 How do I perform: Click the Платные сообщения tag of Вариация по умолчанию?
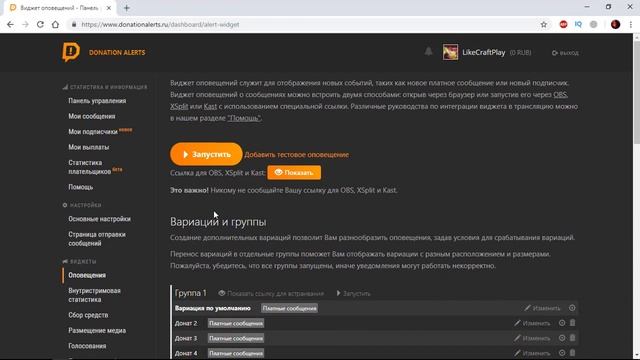click(x=289, y=309)
